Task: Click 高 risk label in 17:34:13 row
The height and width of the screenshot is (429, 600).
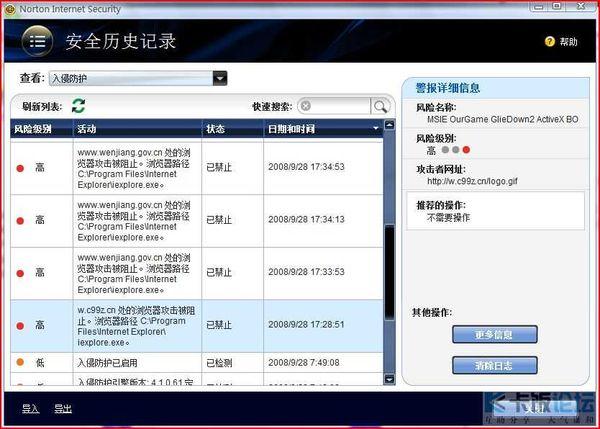Action: point(40,220)
